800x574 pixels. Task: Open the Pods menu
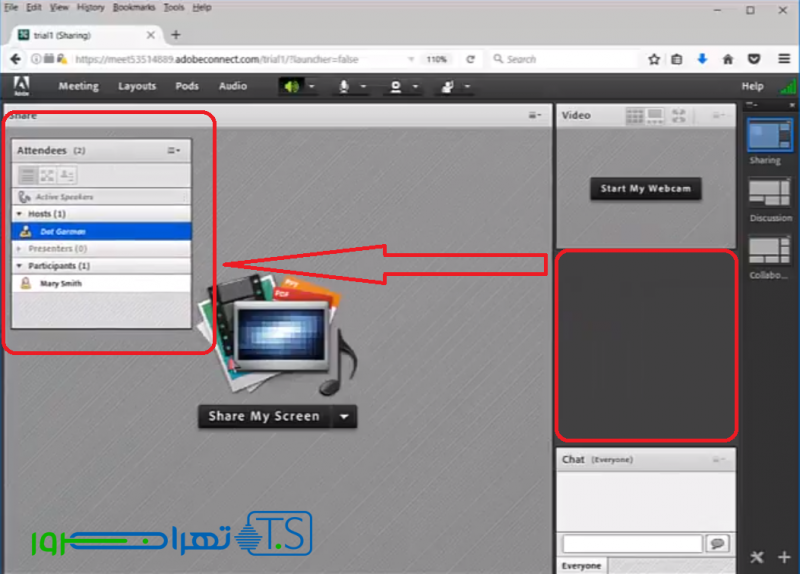[x=187, y=86]
